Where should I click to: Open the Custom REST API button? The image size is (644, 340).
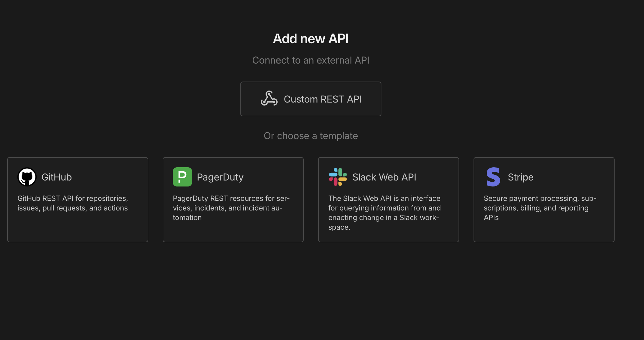[311, 99]
